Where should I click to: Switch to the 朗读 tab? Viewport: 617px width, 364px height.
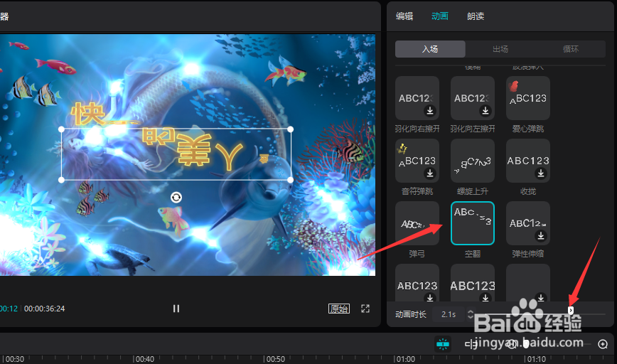click(x=476, y=16)
